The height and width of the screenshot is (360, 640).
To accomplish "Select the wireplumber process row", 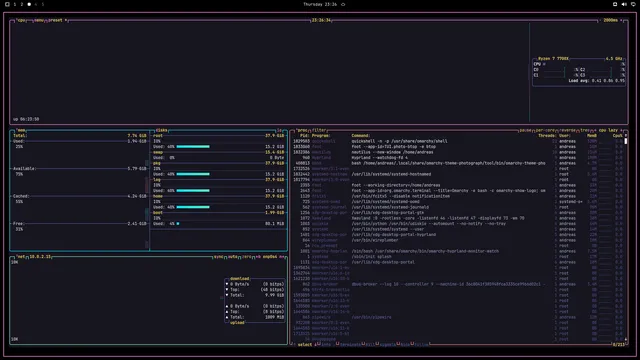I will (459, 240).
